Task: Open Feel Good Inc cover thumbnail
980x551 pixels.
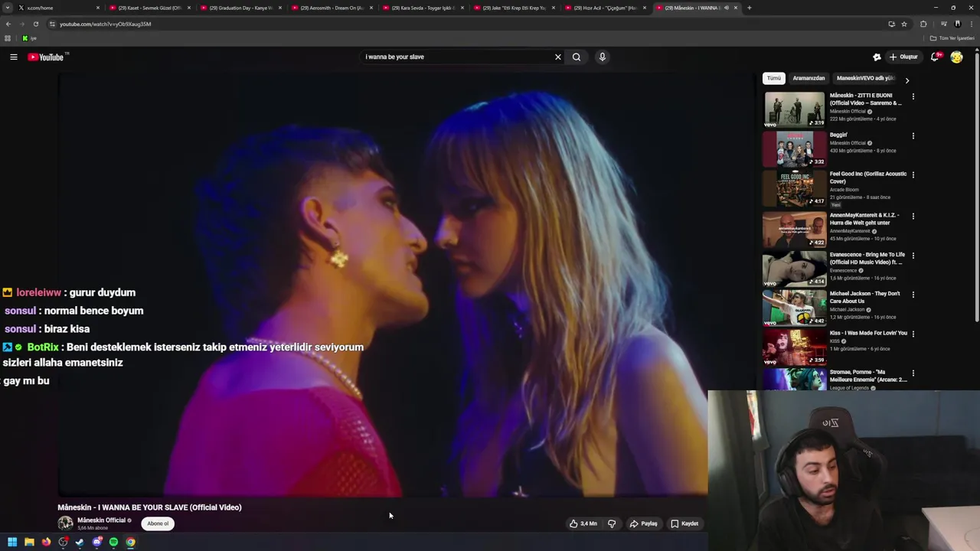Action: click(795, 188)
